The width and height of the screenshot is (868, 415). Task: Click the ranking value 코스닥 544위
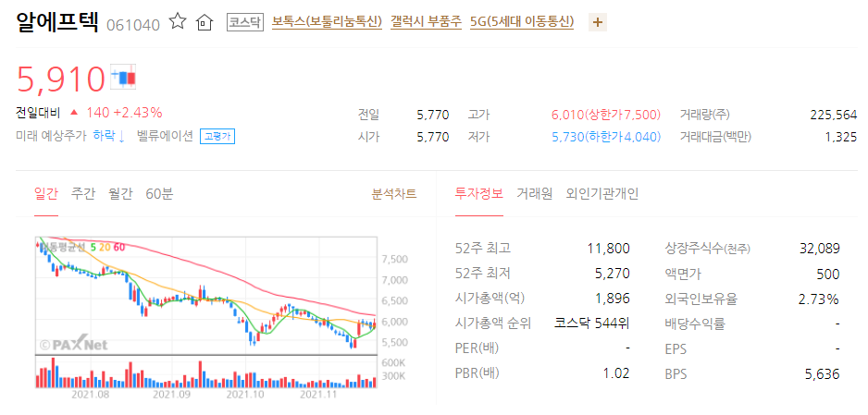[x=591, y=323]
